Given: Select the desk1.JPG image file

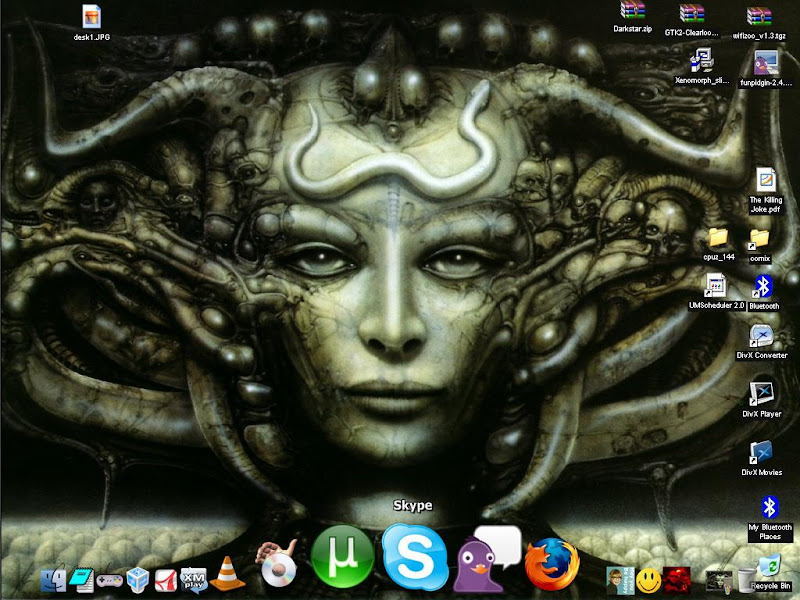Looking at the screenshot, I should [91, 23].
